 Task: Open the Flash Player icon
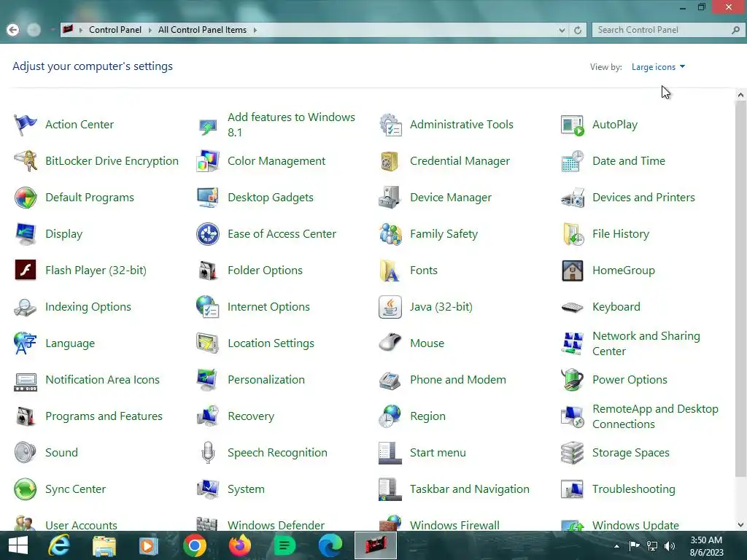[x=26, y=271]
